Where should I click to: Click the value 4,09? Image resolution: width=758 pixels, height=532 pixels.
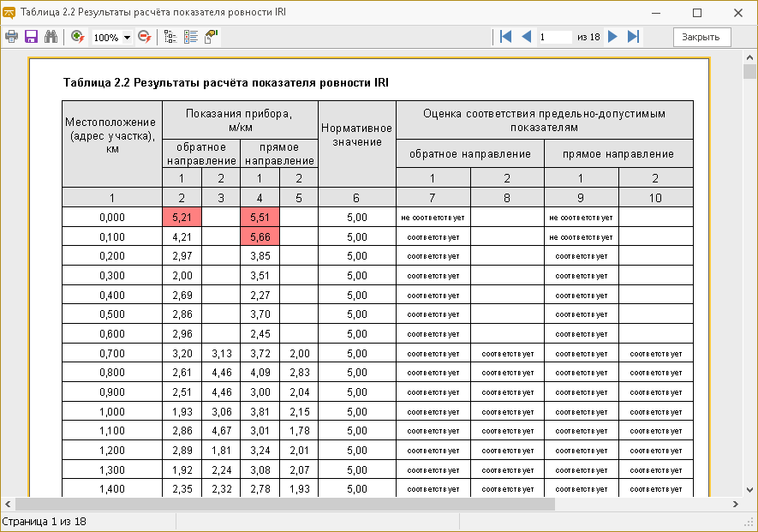tap(260, 373)
